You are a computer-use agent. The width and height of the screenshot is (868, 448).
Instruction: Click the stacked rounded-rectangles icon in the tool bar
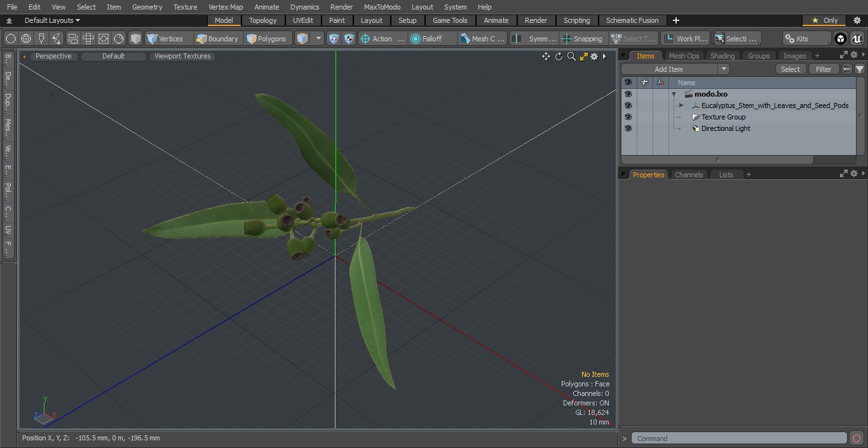click(72, 39)
